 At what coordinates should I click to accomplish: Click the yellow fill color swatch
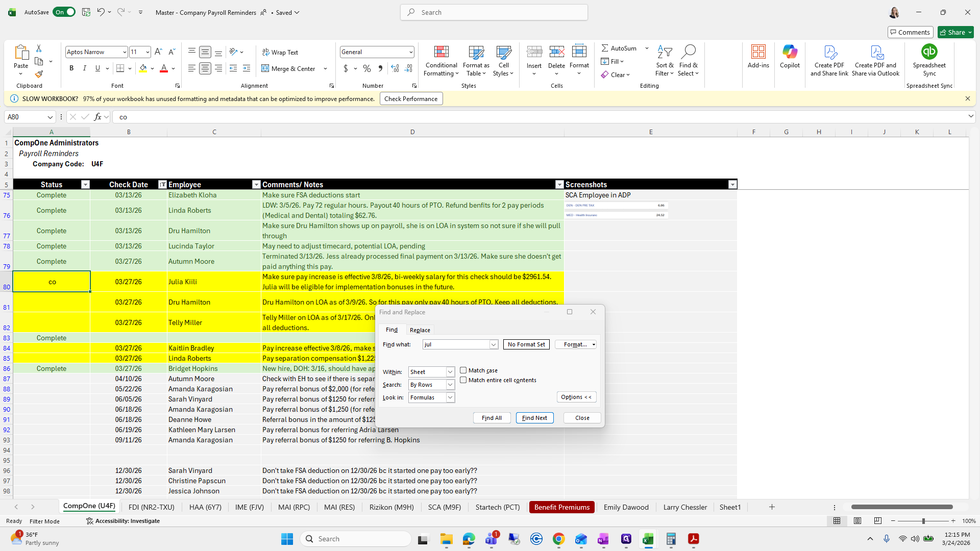click(143, 68)
